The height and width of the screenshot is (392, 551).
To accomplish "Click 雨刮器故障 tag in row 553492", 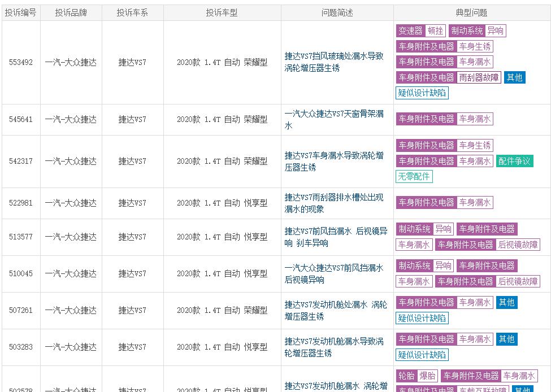I will coord(479,77).
